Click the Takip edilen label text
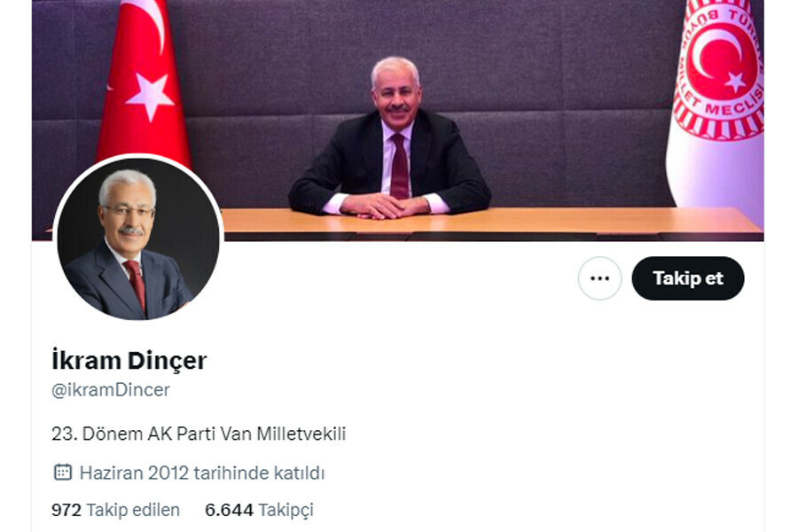Viewport: 798px width, 532px height. [133, 510]
